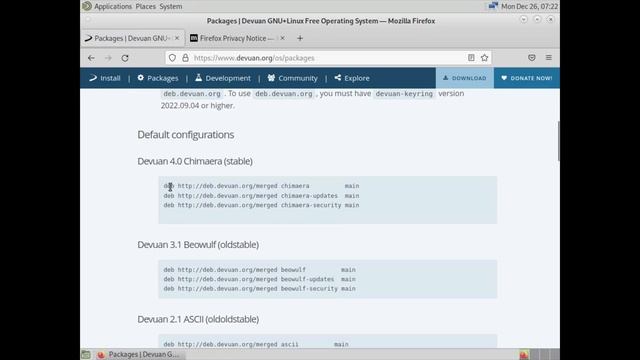The width and height of the screenshot is (640, 360).
Task: Save page to Pocket
Action: tap(531, 58)
